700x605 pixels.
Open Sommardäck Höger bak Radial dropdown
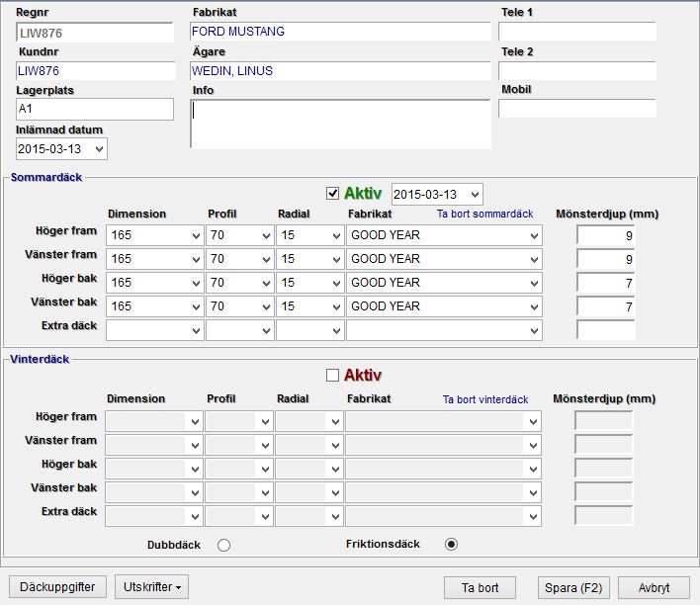tap(336, 283)
